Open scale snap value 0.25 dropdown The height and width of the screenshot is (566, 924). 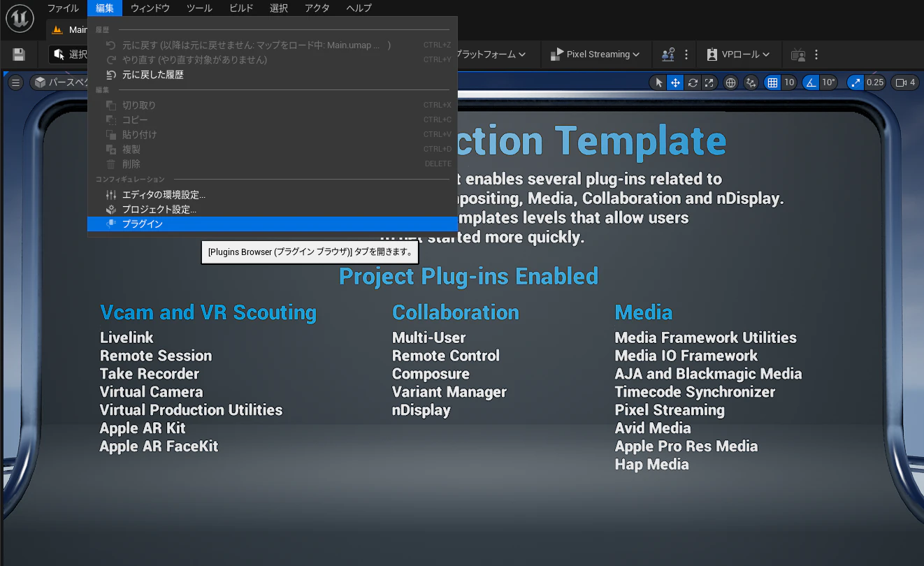(x=875, y=82)
